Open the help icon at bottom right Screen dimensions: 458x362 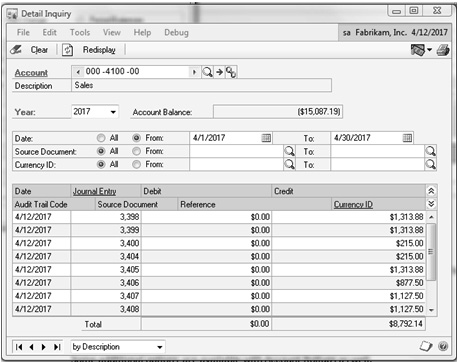[x=443, y=346]
